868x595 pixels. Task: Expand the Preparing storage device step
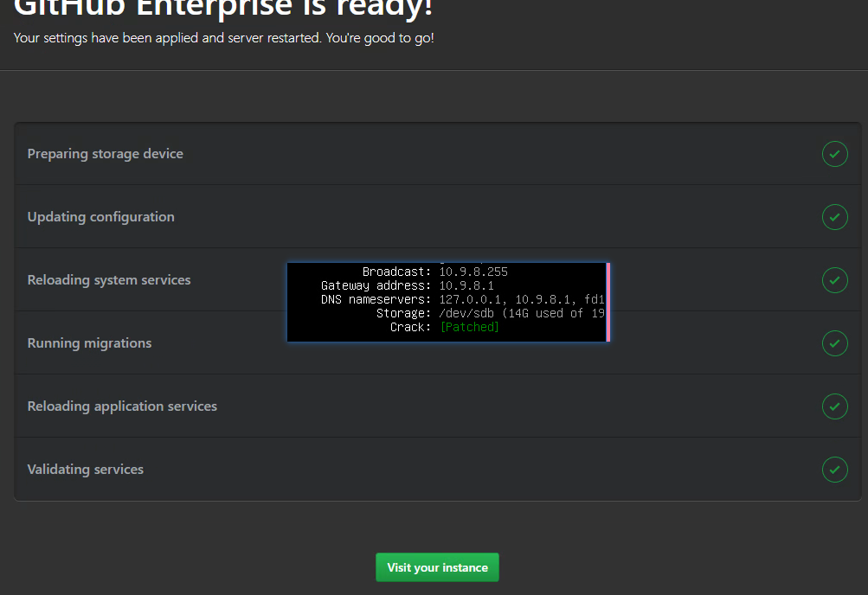[x=105, y=153]
